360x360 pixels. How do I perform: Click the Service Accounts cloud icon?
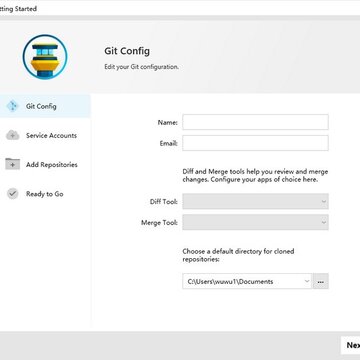13,135
